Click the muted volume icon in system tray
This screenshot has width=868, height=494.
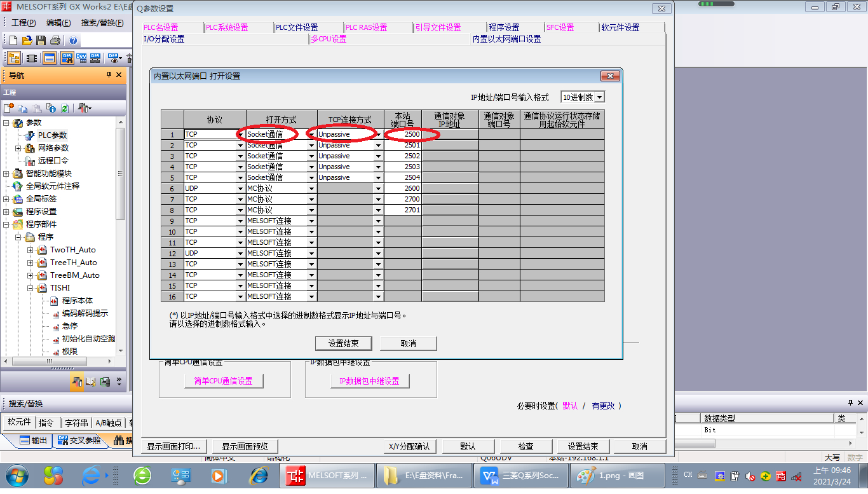pos(750,476)
